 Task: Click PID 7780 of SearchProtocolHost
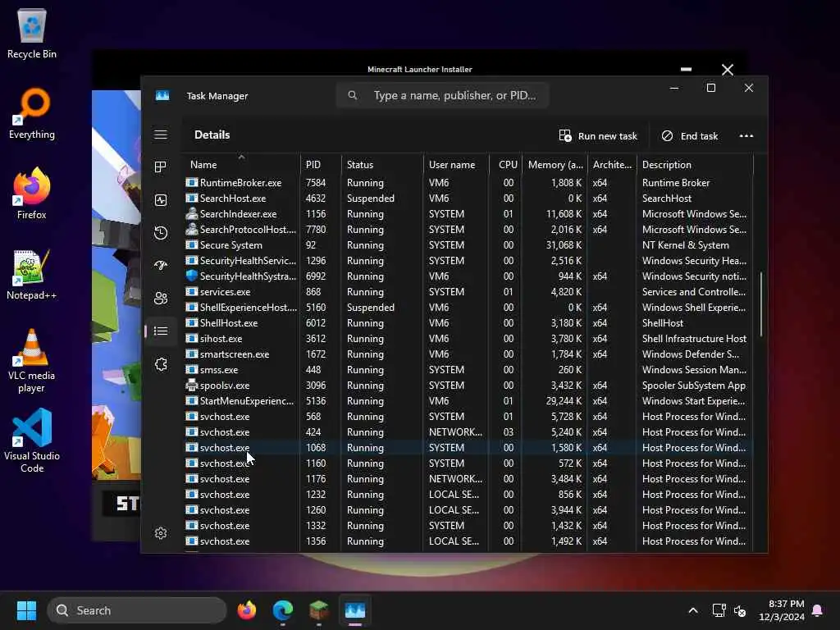tap(316, 230)
